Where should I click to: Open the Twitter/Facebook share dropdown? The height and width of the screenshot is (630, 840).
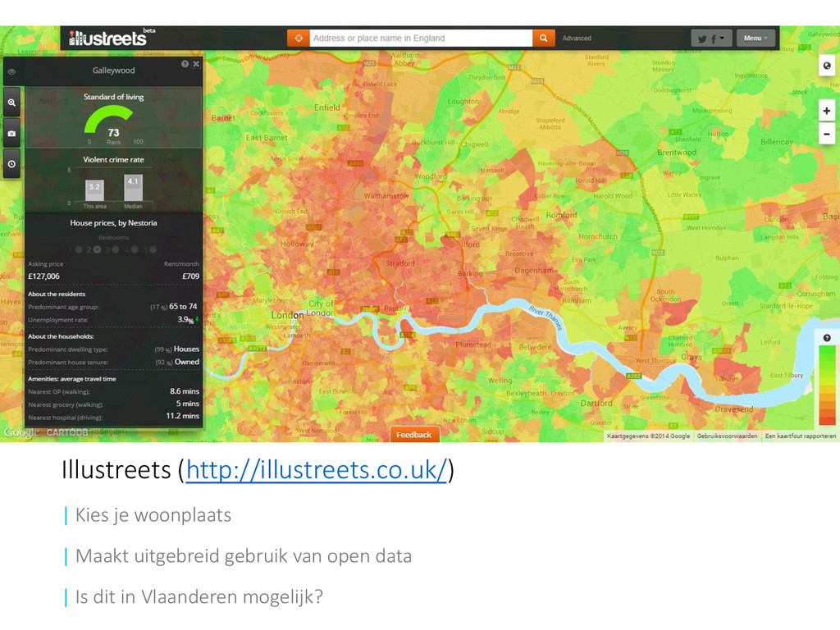pyautogui.click(x=711, y=38)
